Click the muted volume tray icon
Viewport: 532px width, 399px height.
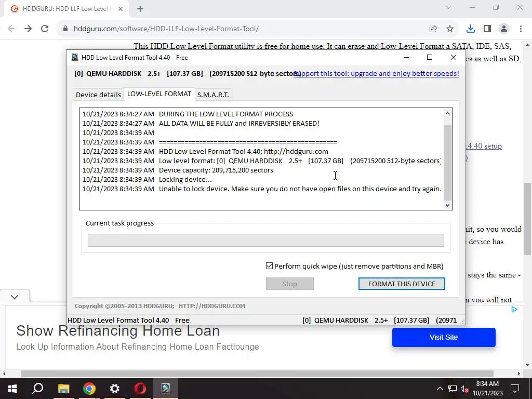[x=465, y=389]
